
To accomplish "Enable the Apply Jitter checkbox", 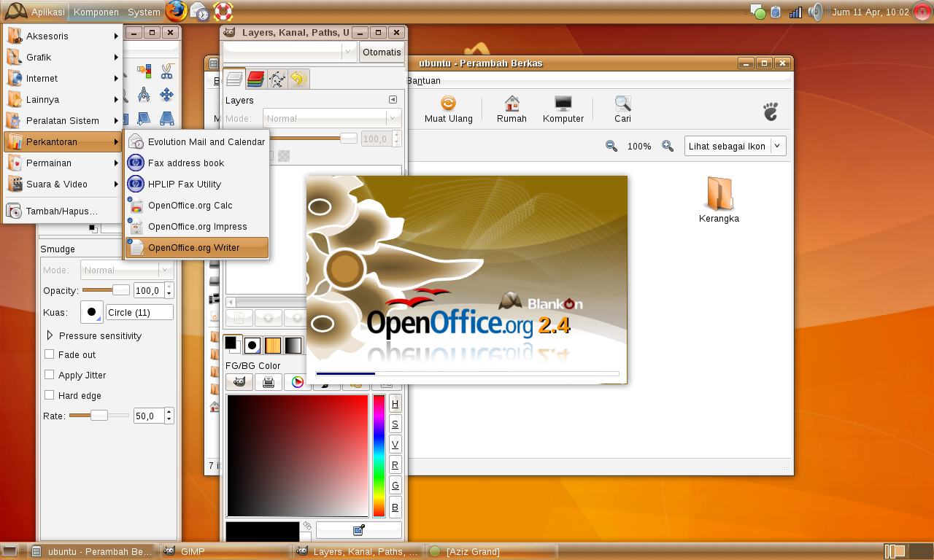I will [x=50, y=375].
